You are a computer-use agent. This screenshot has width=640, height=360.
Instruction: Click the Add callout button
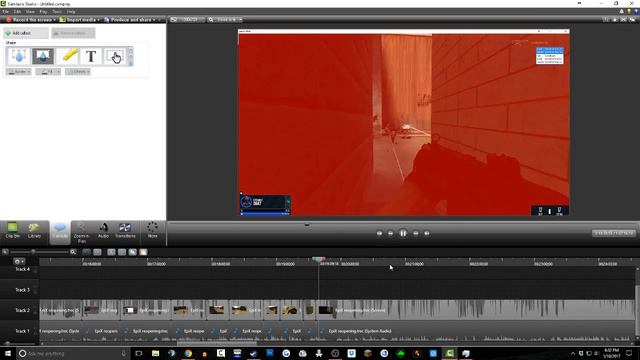tap(26, 33)
